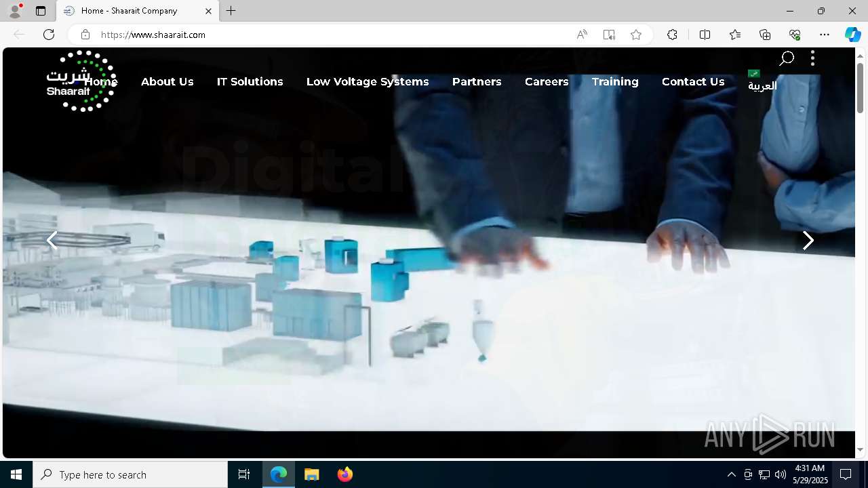Open the Careers page

click(547, 82)
